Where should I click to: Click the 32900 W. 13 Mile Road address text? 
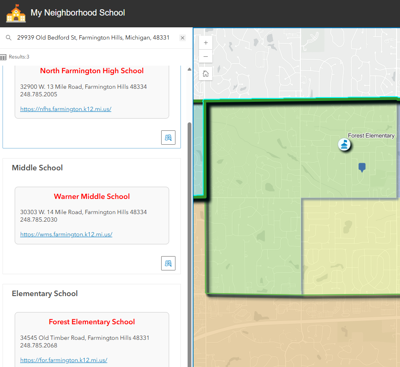[x=83, y=87]
